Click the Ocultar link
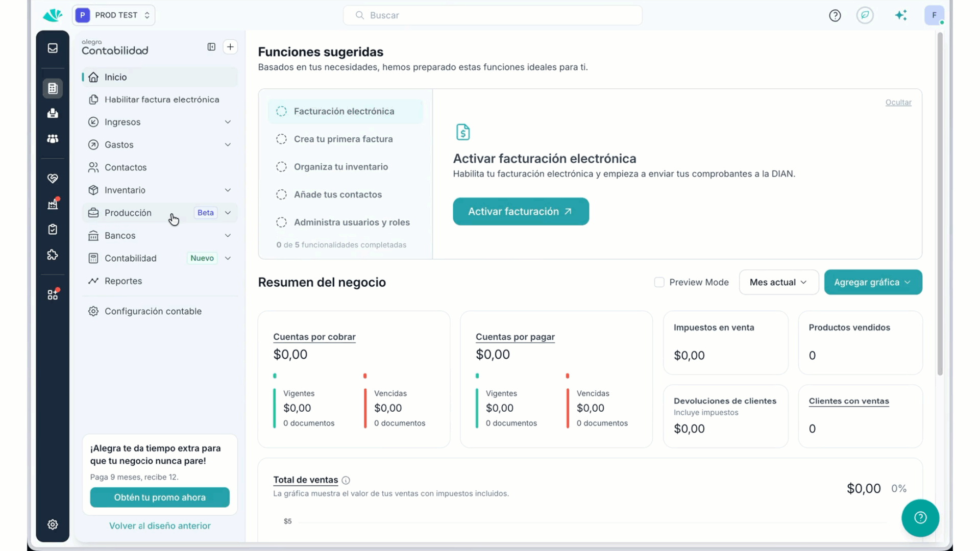980x551 pixels. pos(898,103)
